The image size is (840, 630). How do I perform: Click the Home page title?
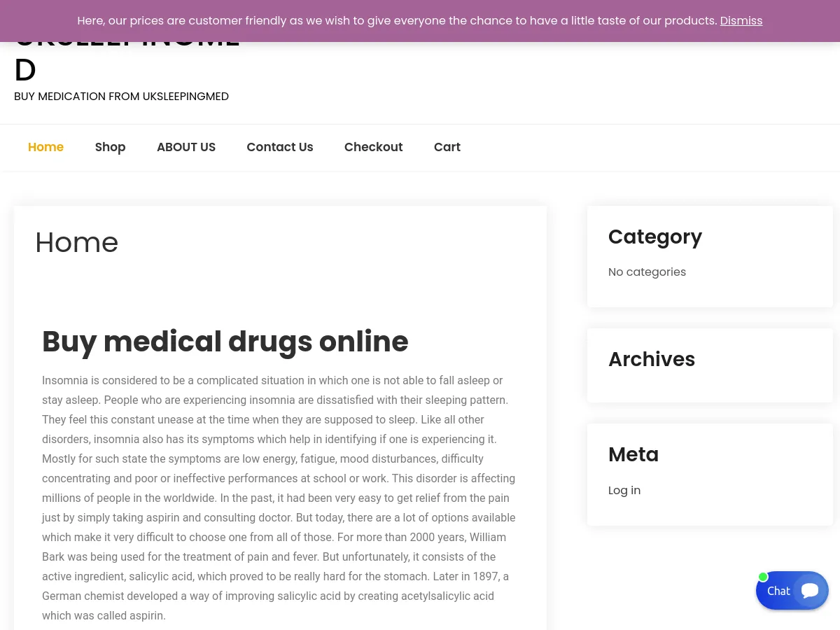tap(76, 242)
